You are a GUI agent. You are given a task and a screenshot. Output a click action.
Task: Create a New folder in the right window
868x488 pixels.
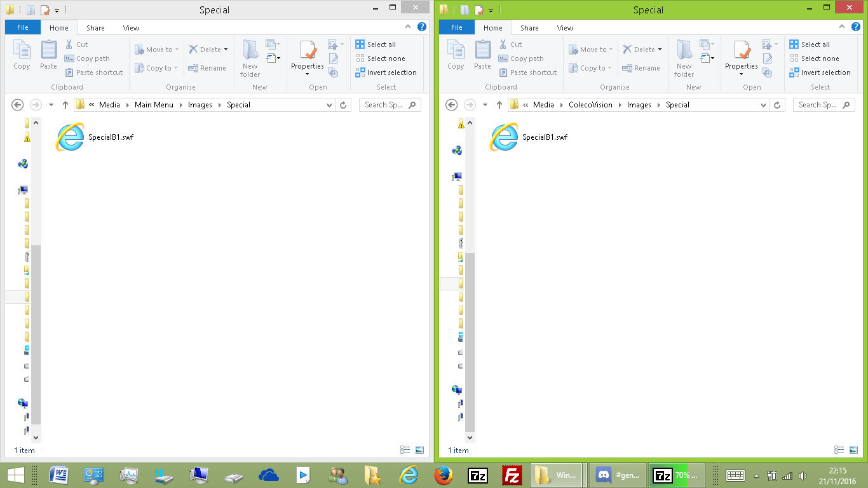click(x=684, y=58)
